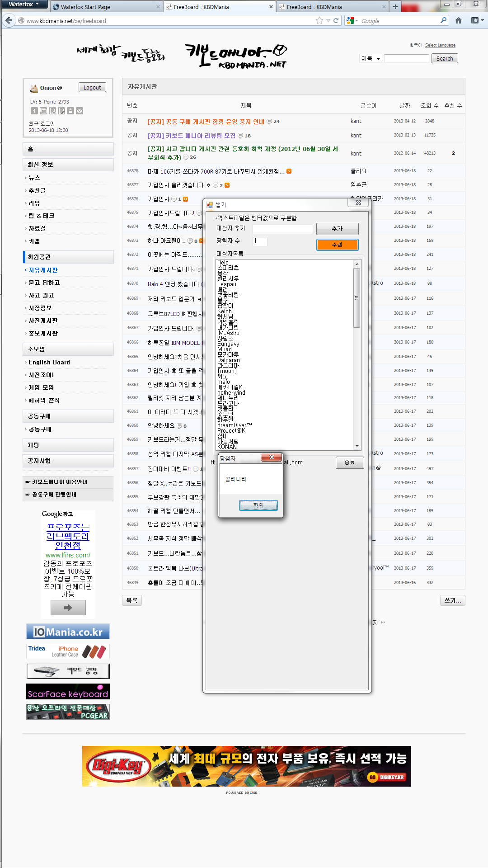488x868 pixels.
Task: Click the 추가 button in the dialog
Action: click(x=337, y=228)
